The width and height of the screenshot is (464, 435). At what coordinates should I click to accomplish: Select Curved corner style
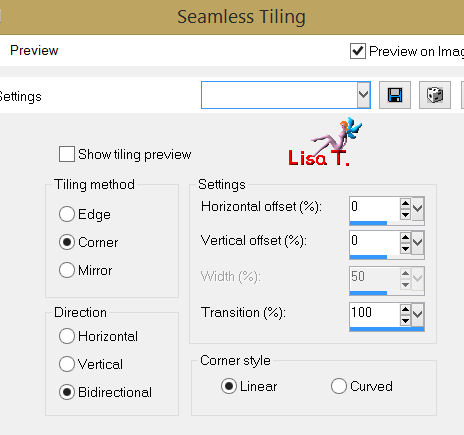[x=339, y=386]
